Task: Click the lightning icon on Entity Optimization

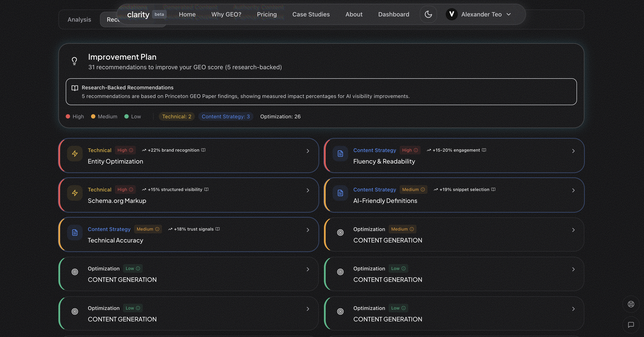Action: click(75, 154)
